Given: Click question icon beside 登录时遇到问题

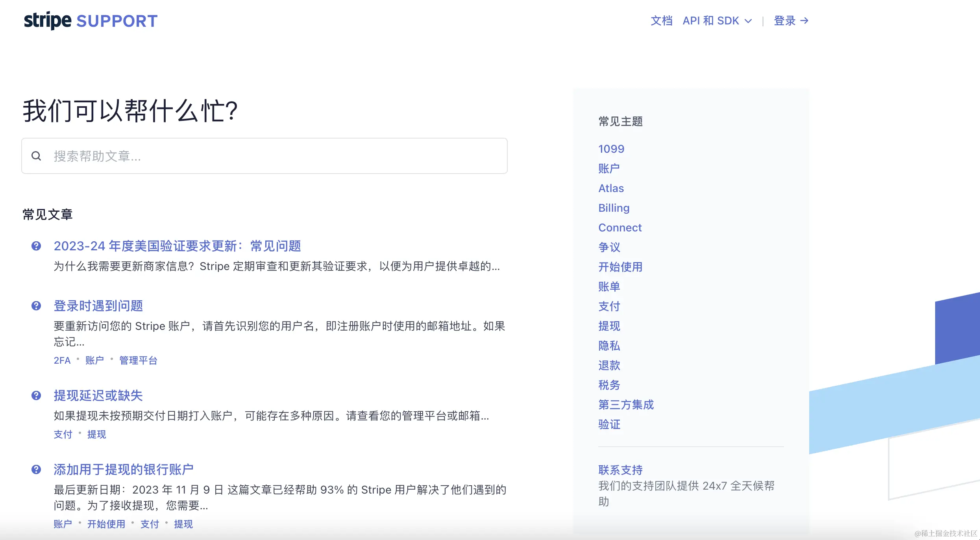Looking at the screenshot, I should (36, 306).
